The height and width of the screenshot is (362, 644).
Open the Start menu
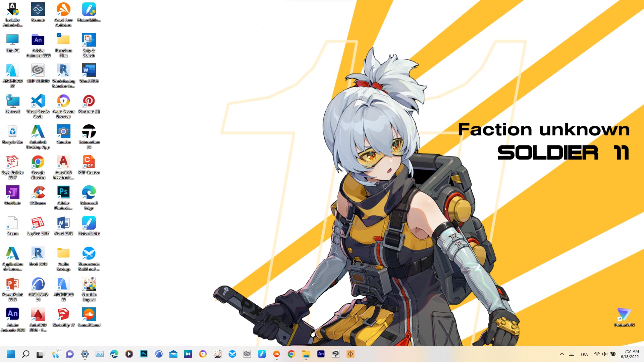(x=11, y=354)
